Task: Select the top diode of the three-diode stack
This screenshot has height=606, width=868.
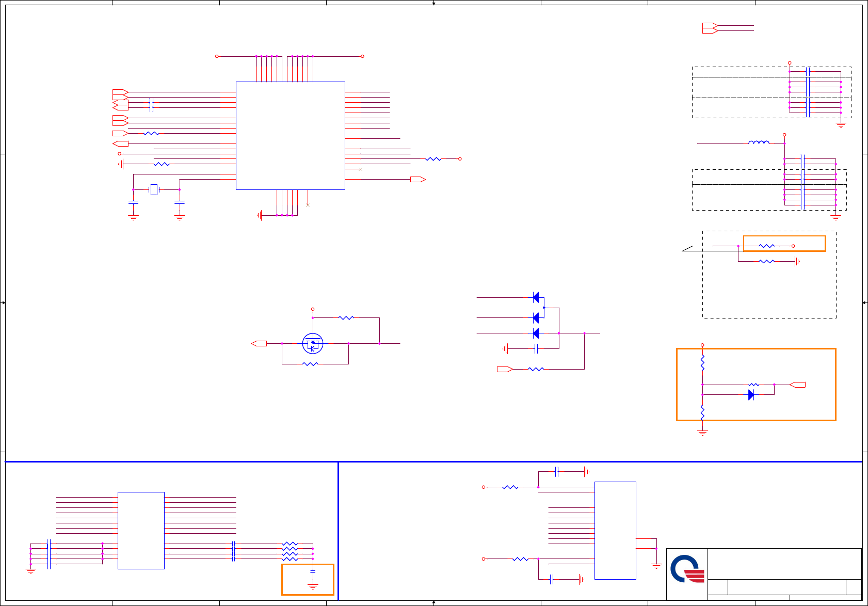Action: 536,297
